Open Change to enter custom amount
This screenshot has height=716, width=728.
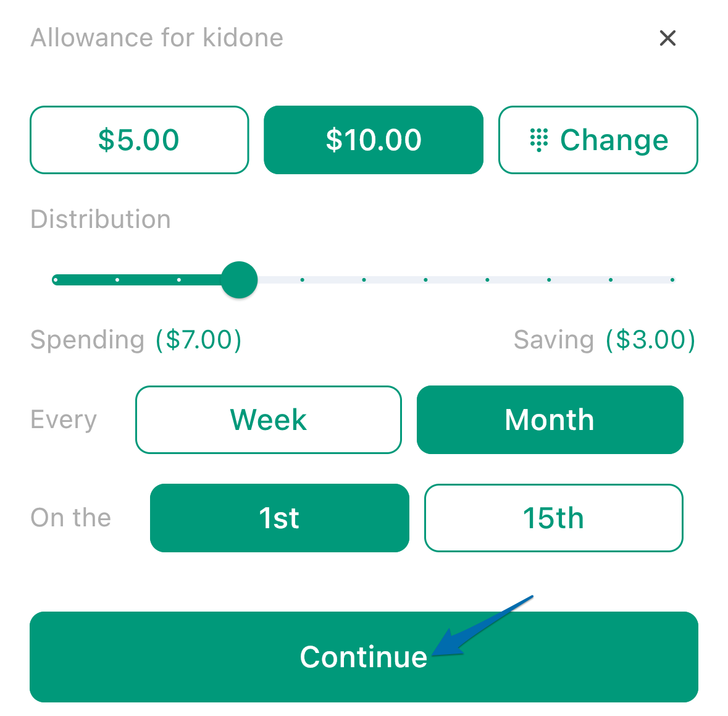pyautogui.click(x=598, y=140)
